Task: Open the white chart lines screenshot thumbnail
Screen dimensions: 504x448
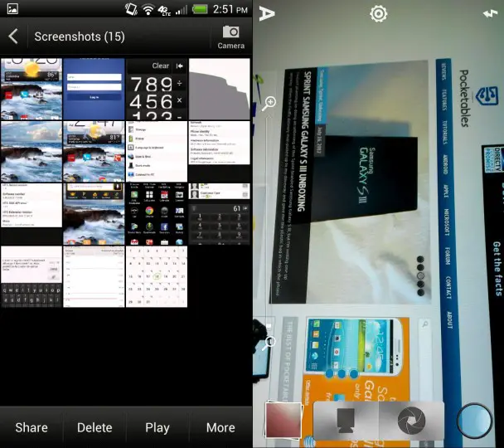Action: [x=94, y=276]
